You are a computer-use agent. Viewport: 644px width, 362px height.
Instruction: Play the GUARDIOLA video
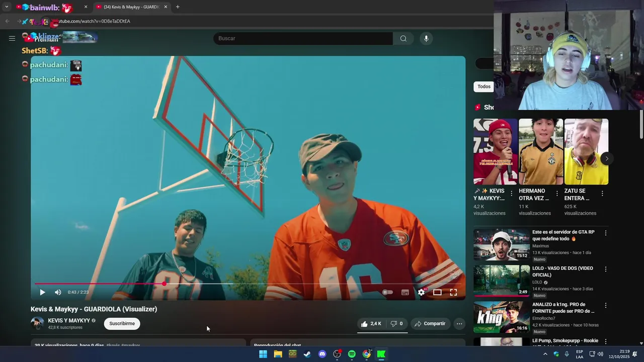coord(42,292)
